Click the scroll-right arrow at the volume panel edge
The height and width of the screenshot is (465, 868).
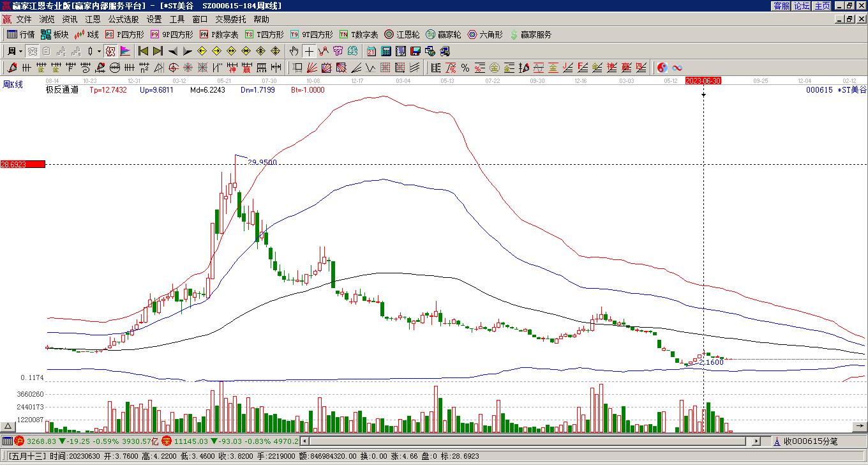(861, 426)
